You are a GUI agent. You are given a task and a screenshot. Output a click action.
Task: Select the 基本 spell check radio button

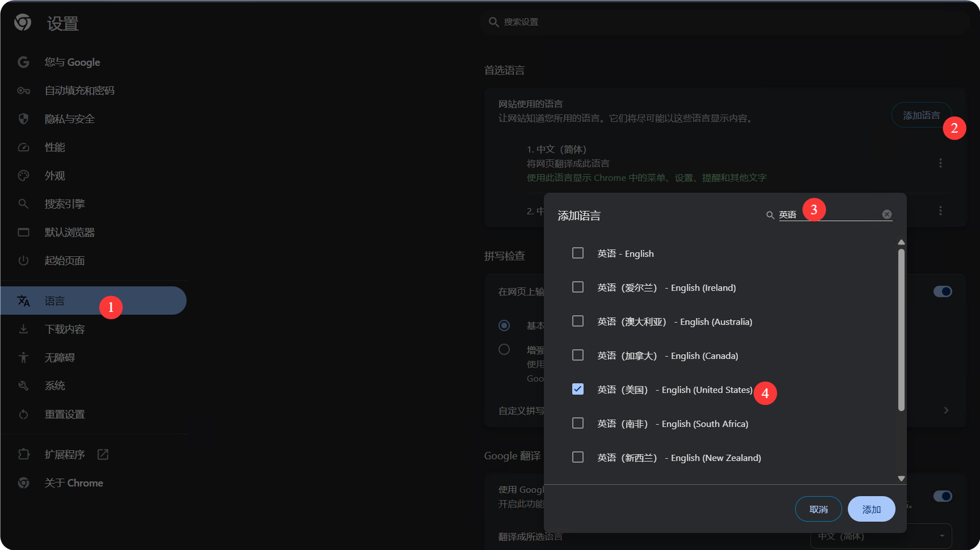pos(504,325)
